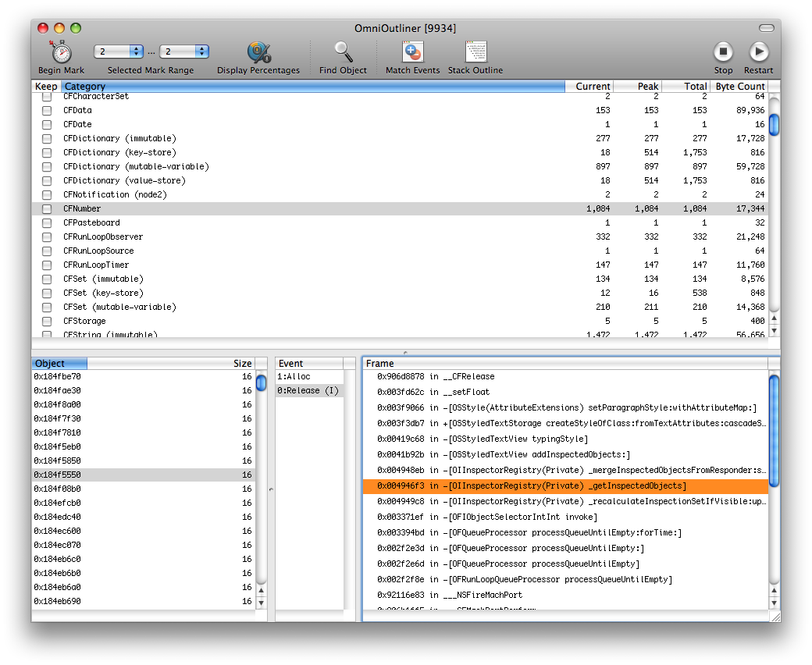Click the Frame column header

pos(565,363)
